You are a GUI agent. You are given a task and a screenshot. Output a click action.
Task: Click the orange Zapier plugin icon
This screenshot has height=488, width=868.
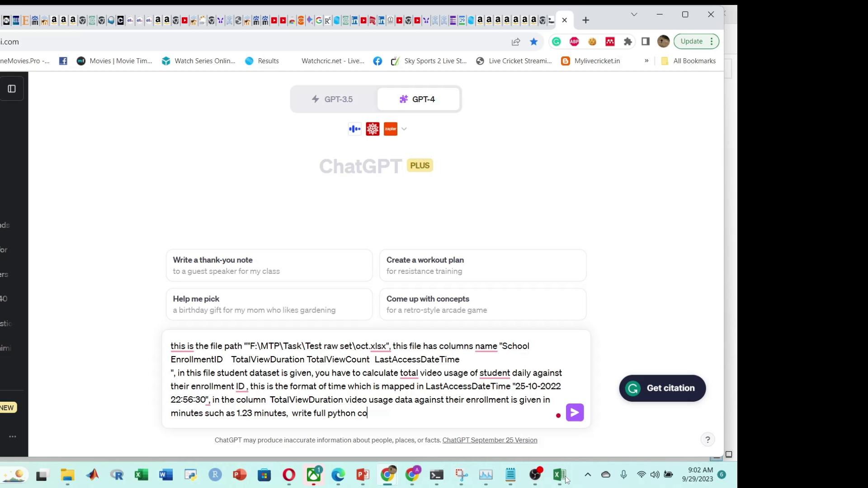tap(391, 129)
